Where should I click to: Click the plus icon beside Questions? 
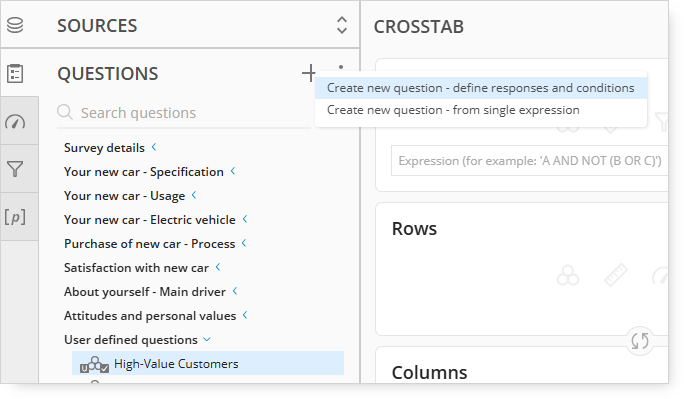309,73
